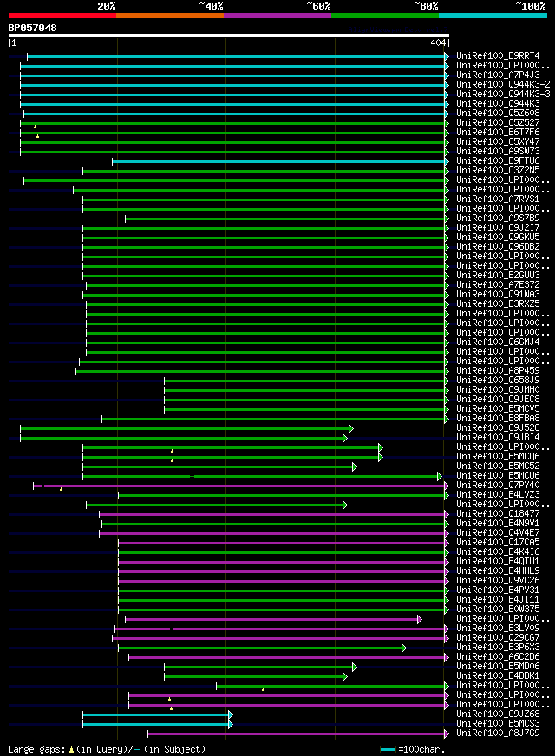Click hit label UniRef100_C5Z527
555x756 pixels.
[x=498, y=123]
